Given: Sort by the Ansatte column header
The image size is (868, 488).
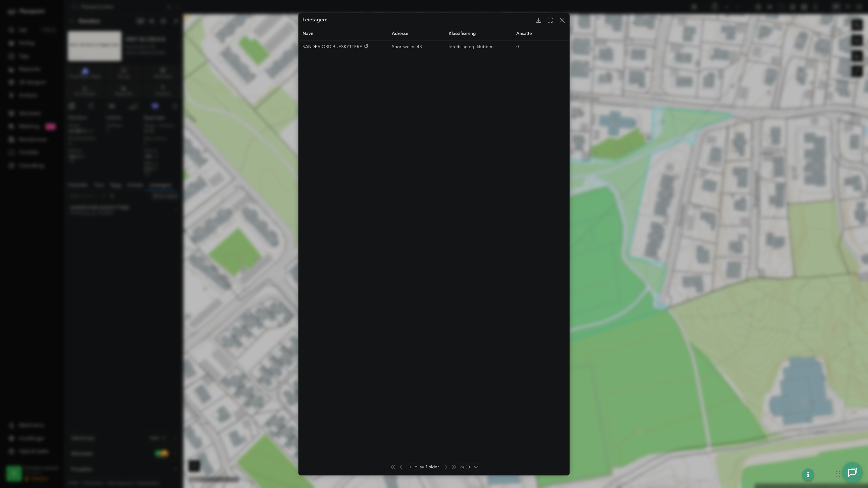Looking at the screenshot, I should pos(524,34).
